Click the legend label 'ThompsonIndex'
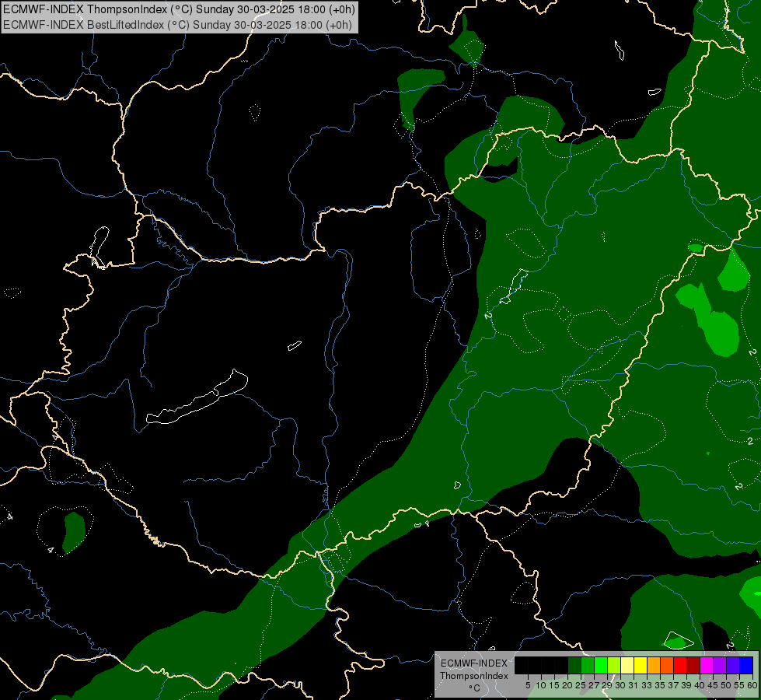761x700 pixels. click(x=474, y=676)
